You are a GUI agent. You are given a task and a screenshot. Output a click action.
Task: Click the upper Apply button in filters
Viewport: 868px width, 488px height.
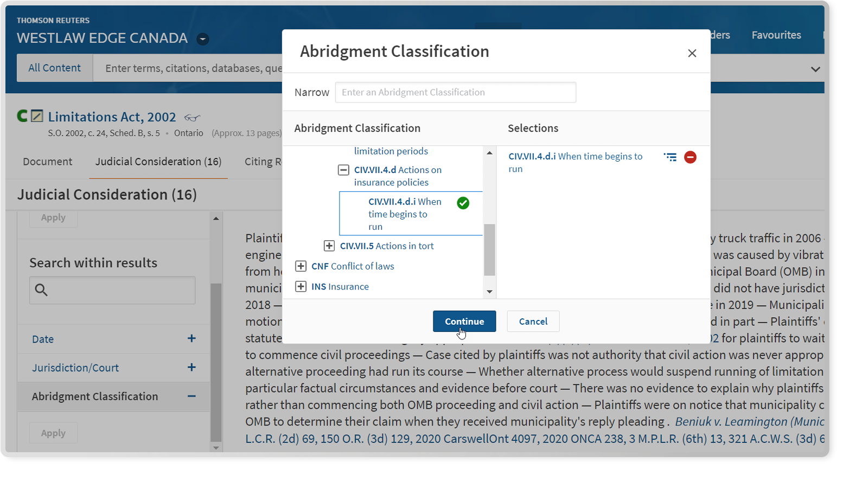pos(53,218)
